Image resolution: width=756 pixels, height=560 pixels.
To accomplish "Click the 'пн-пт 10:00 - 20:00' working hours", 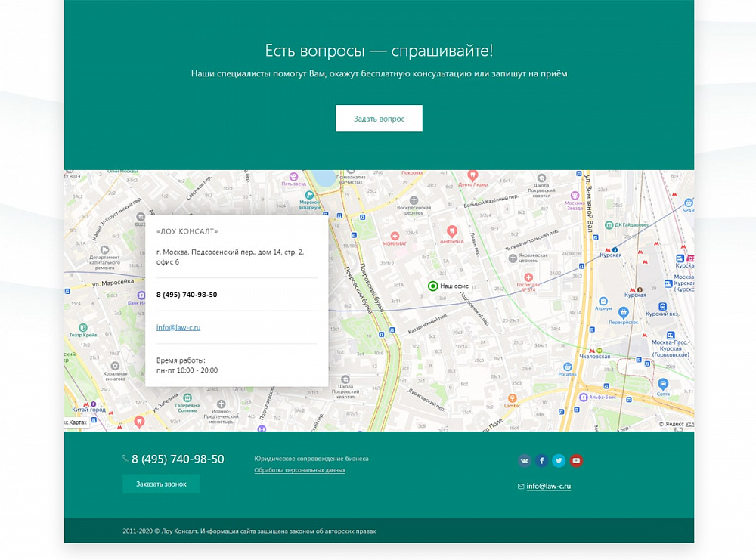I will [x=187, y=370].
